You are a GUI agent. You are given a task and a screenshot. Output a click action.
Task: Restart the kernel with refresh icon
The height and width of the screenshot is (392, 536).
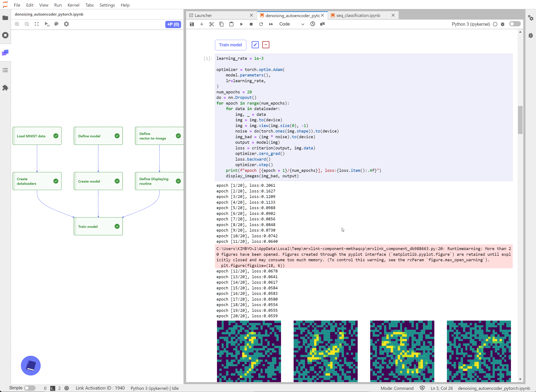(x=261, y=24)
